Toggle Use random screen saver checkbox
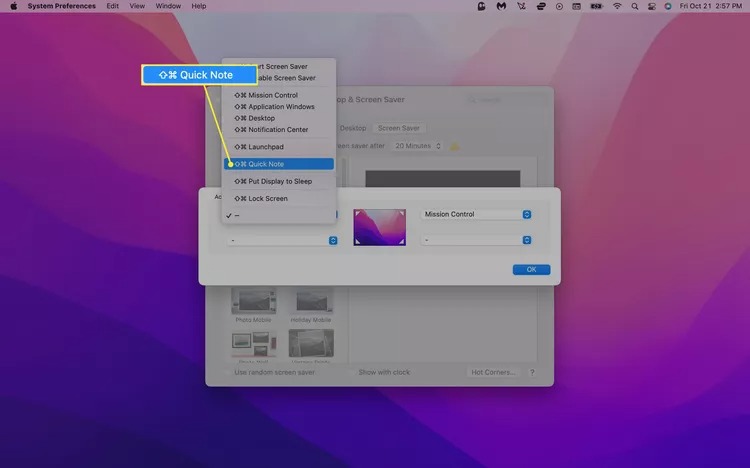This screenshot has width=750, height=468. 229,372
